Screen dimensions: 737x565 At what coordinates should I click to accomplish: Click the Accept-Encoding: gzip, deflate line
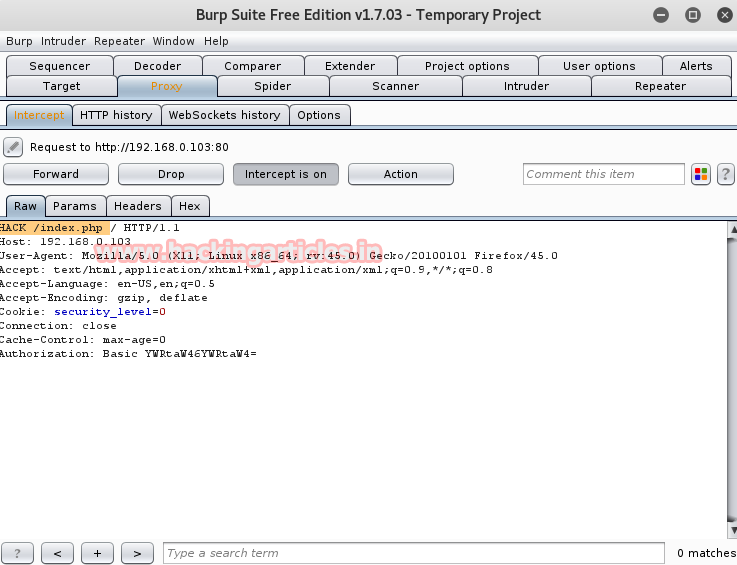(x=103, y=298)
